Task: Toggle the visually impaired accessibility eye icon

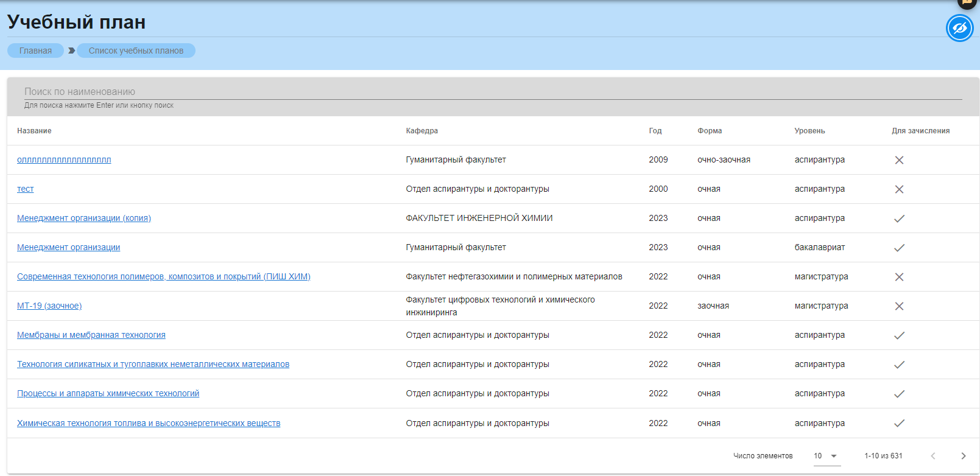Action: pyautogui.click(x=959, y=28)
